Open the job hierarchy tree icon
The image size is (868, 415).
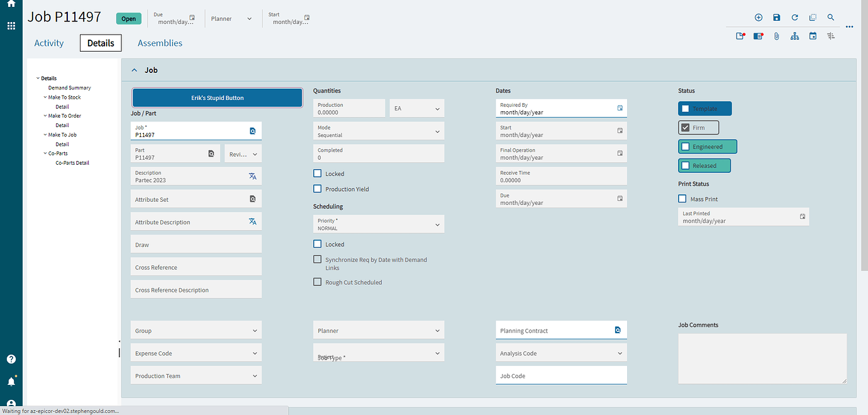tap(794, 36)
